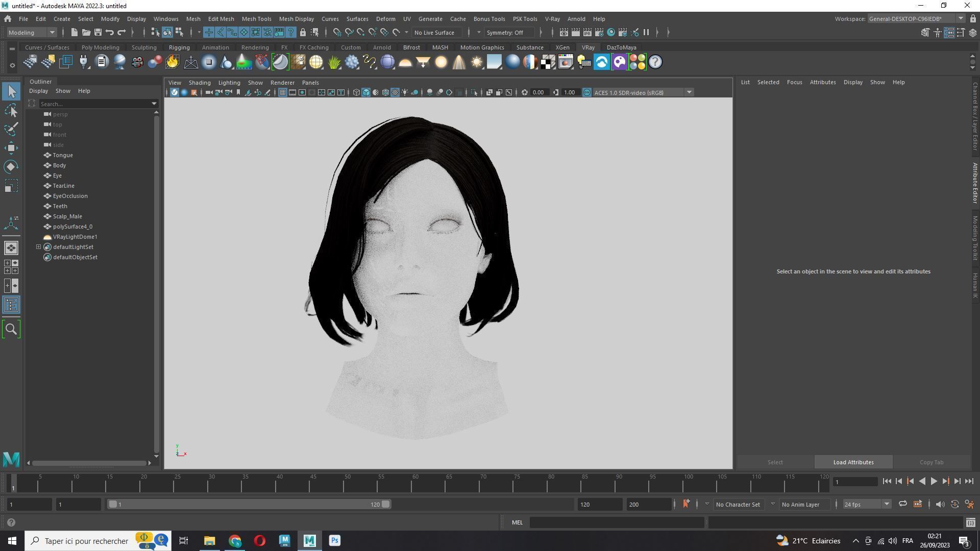Play the animation forwards
Image resolution: width=980 pixels, height=551 pixels.
(x=934, y=481)
